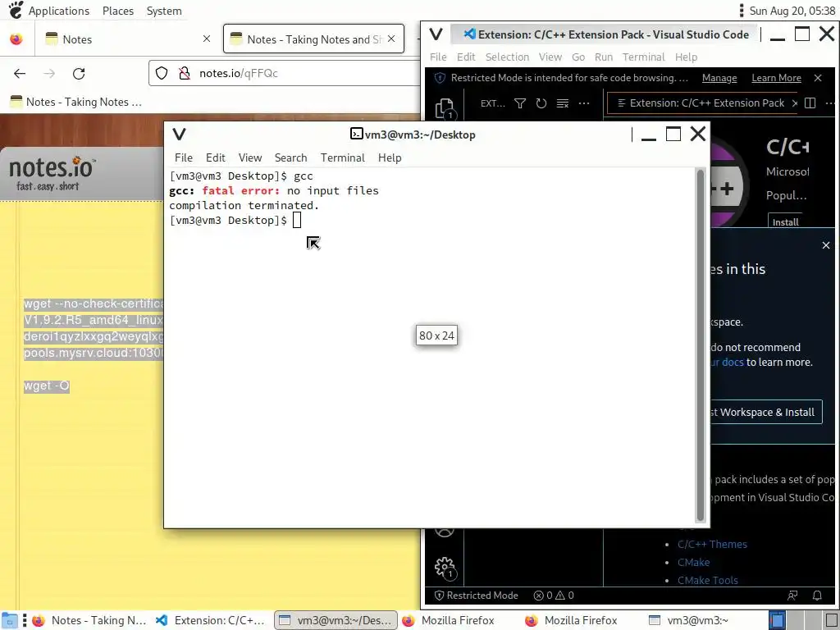This screenshot has height=630, width=840.
Task: Open the docs link in trust dialog
Action: (728, 362)
